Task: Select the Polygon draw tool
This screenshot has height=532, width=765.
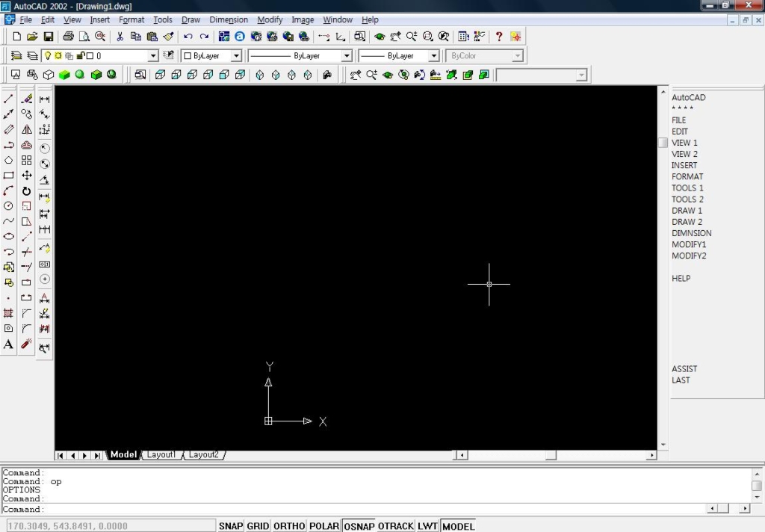Action: (8, 160)
